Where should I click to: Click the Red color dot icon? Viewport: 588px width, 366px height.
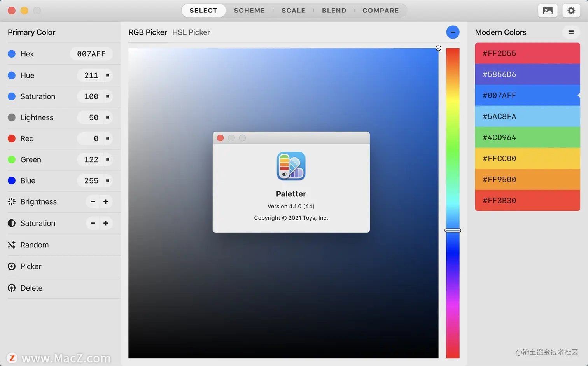point(12,138)
